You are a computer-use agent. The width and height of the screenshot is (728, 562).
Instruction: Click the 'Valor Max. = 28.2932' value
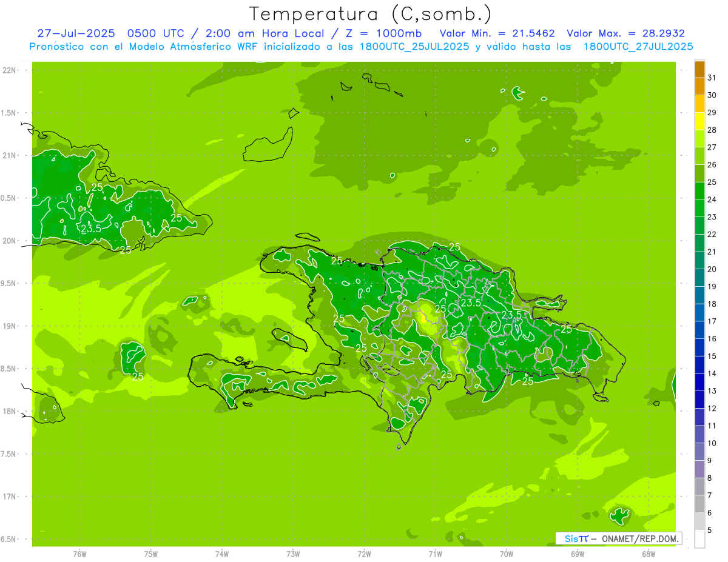625,33
